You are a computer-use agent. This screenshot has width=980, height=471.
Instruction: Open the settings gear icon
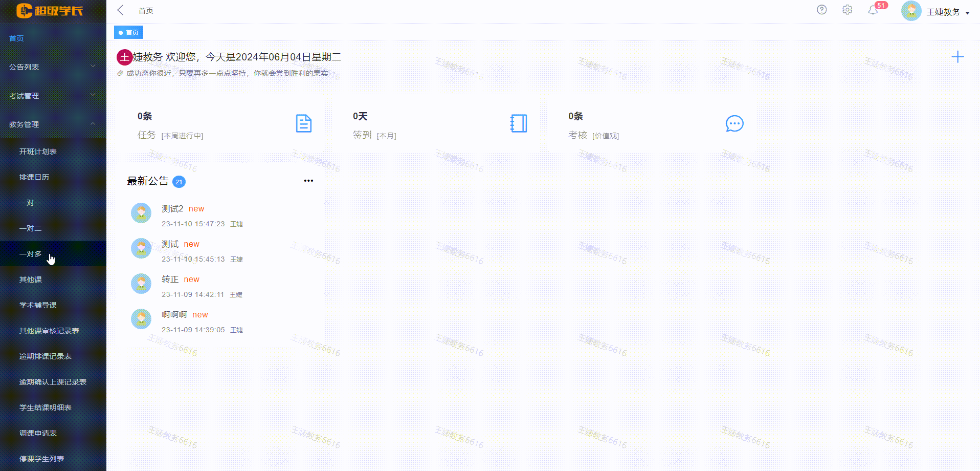coord(847,10)
